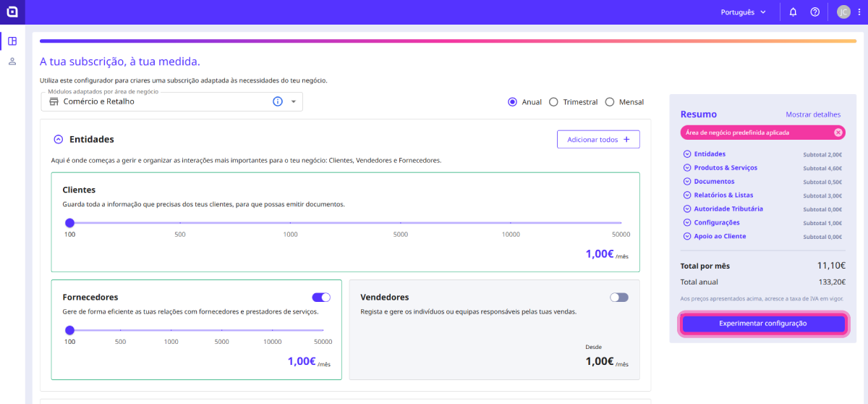Screen dimensions: 868x404
Task: Collapse the Entidades section
Action: click(x=59, y=139)
